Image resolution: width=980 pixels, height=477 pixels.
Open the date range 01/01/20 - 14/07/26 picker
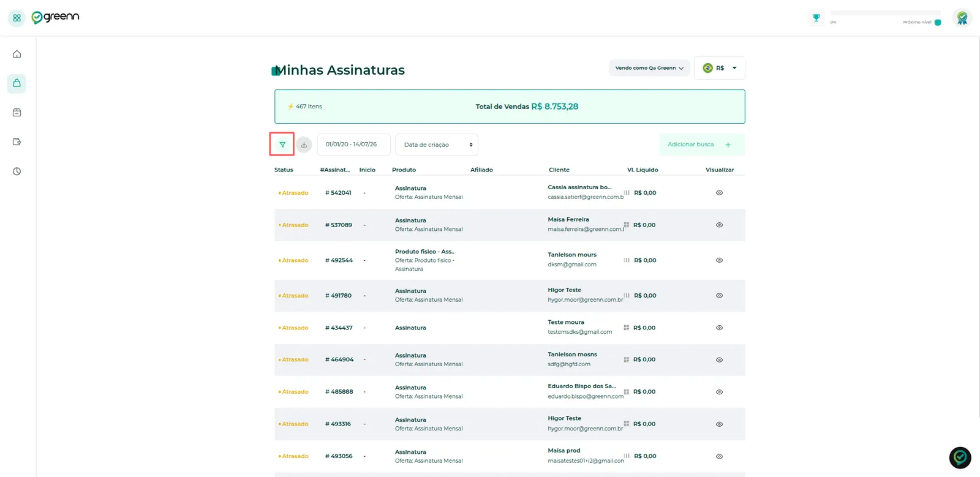pos(353,145)
